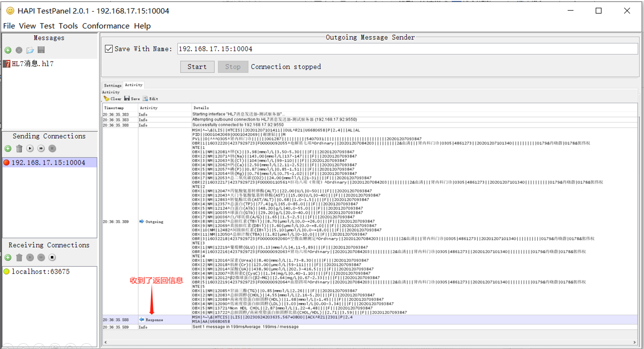Click Edit in the activity toolbar

click(150, 99)
